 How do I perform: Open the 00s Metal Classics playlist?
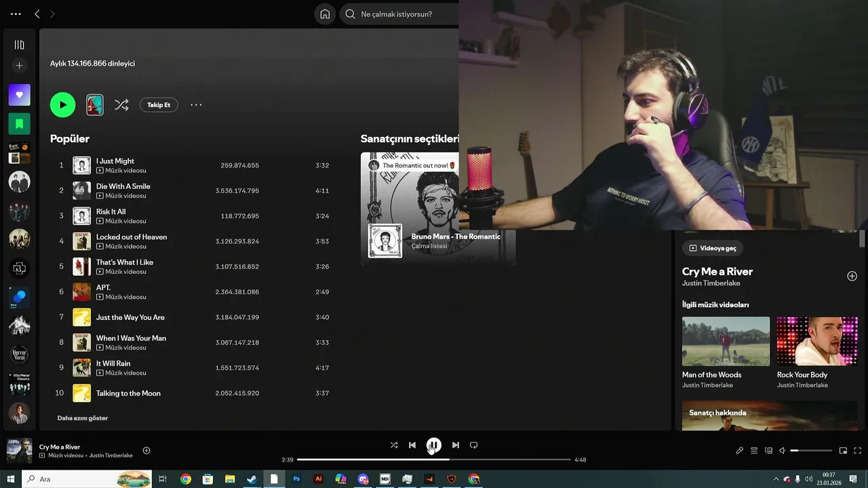point(19,384)
